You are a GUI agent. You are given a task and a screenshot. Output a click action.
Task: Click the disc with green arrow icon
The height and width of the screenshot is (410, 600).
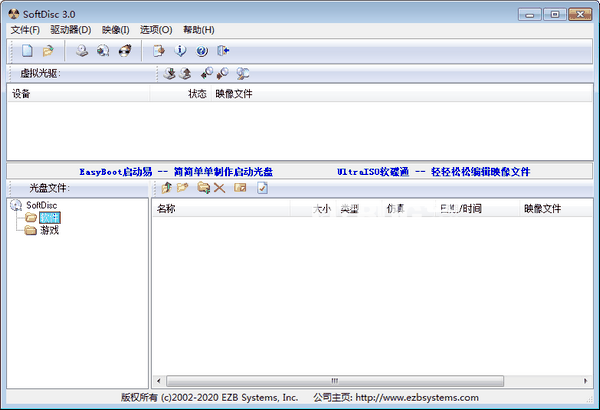[103, 51]
